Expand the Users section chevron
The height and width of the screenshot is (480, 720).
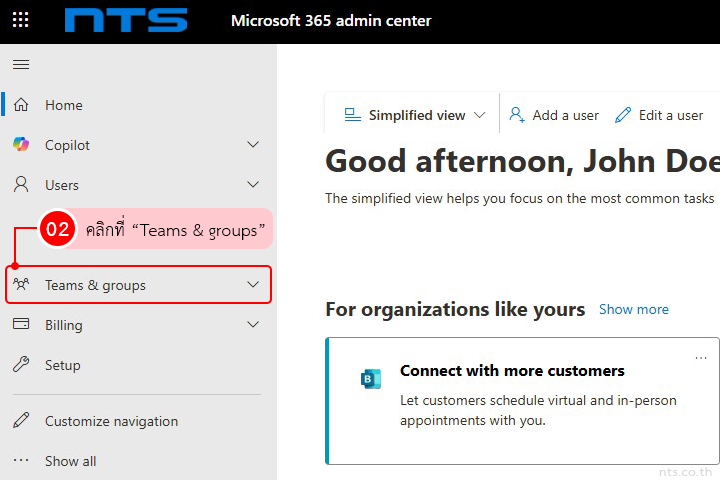(253, 185)
